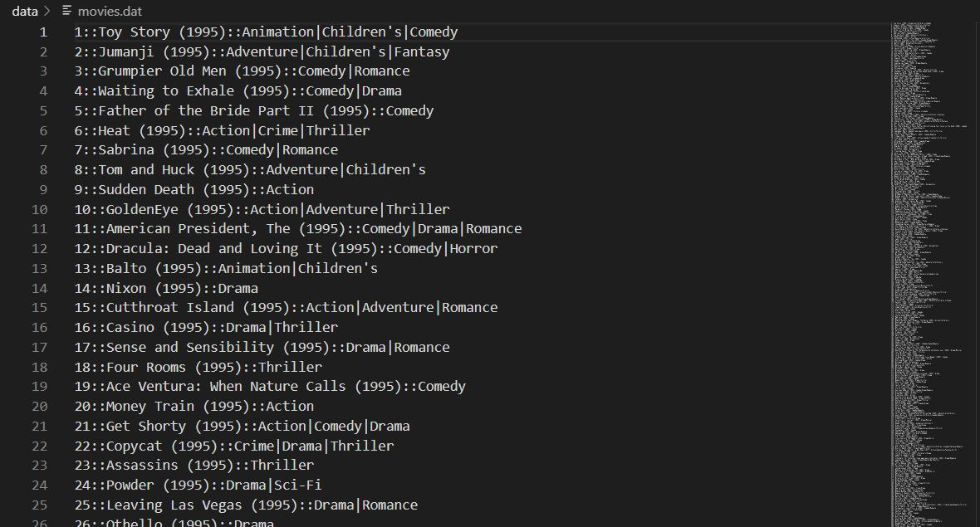Click the 'Heat (1995)' line
This screenshot has height=527, width=980.
coord(222,130)
